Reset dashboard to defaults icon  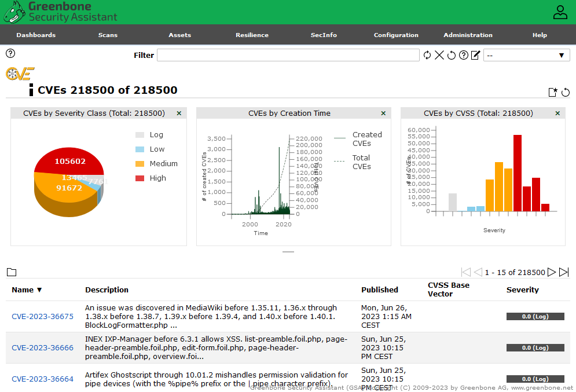(x=566, y=92)
